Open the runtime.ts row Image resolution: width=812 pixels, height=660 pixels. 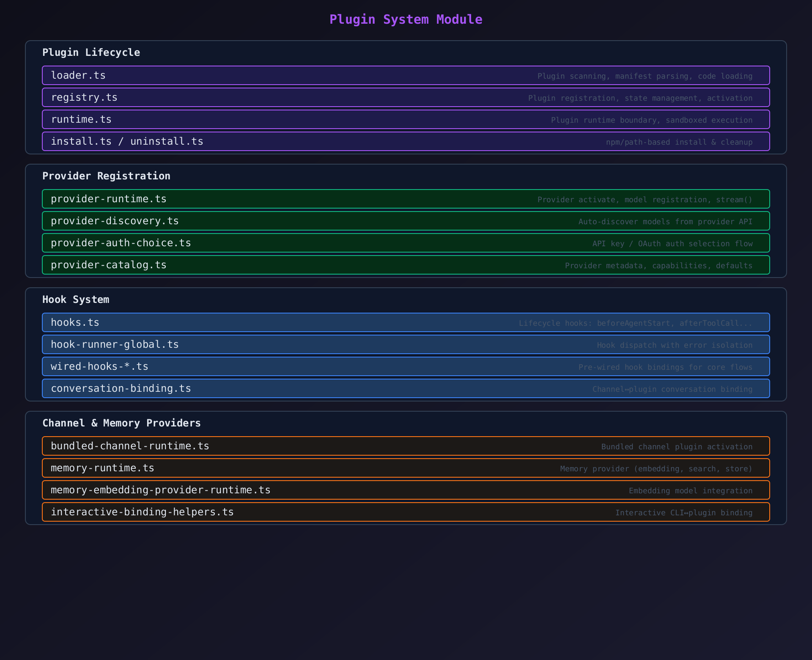click(406, 119)
